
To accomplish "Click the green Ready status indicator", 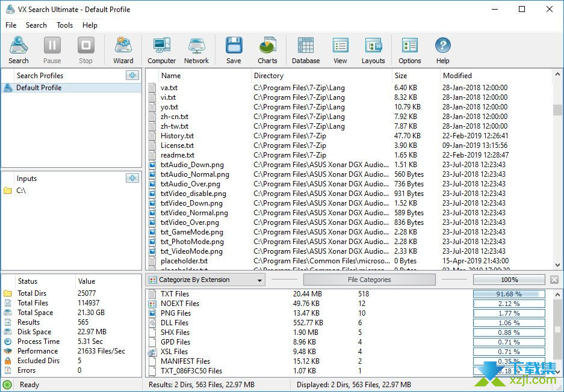I will 8,385.
